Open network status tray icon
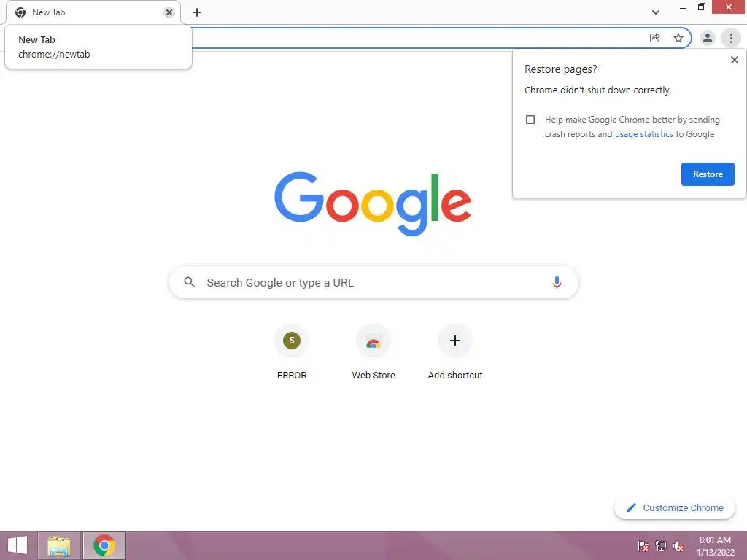The height and width of the screenshot is (560, 747). click(x=661, y=546)
